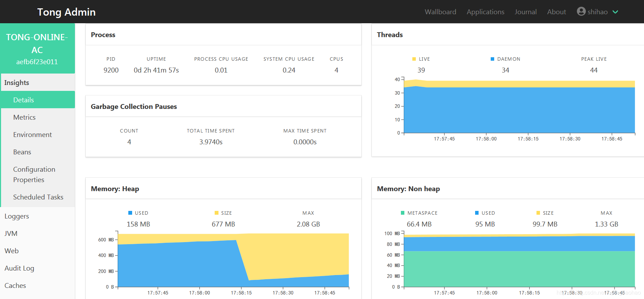This screenshot has height=299, width=644.
Task: Click the GC max time spent 0.0000s
Action: tap(305, 142)
